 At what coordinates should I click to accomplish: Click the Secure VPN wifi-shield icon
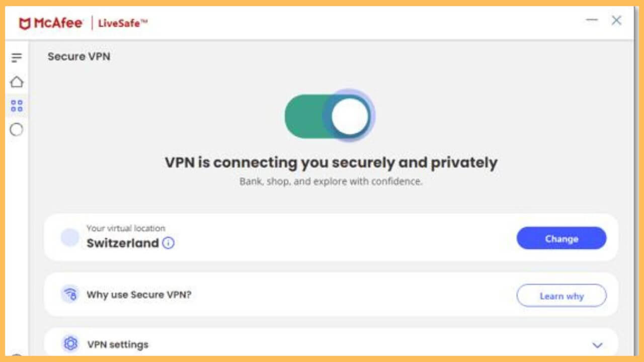pyautogui.click(x=70, y=294)
